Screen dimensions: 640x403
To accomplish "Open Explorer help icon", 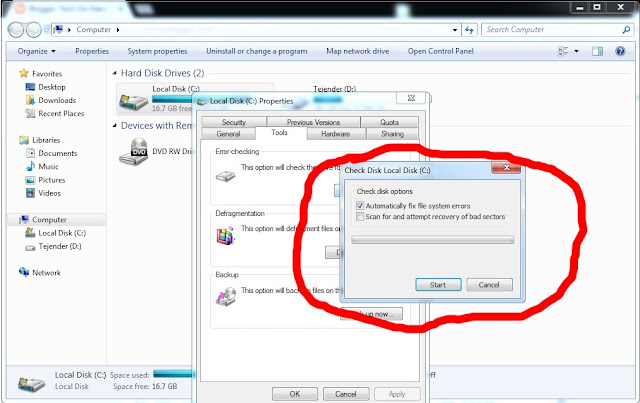I will click(x=620, y=51).
